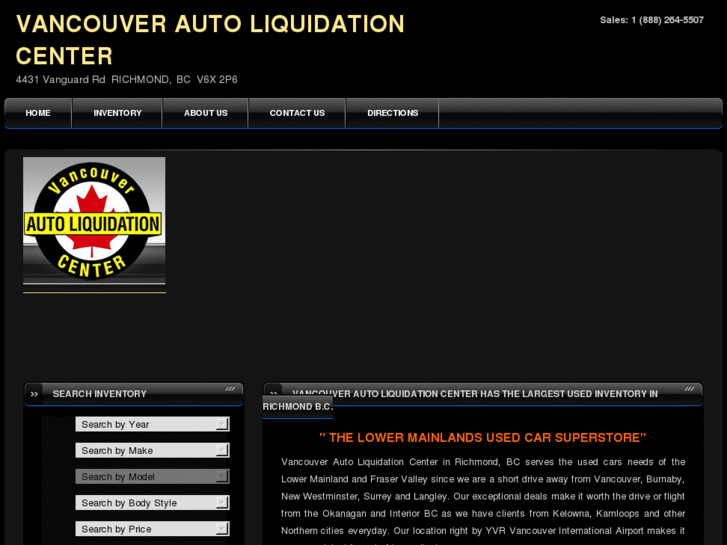Expand the Search by Body Style dropdown
This screenshot has height=545, width=727.
pyautogui.click(x=153, y=502)
